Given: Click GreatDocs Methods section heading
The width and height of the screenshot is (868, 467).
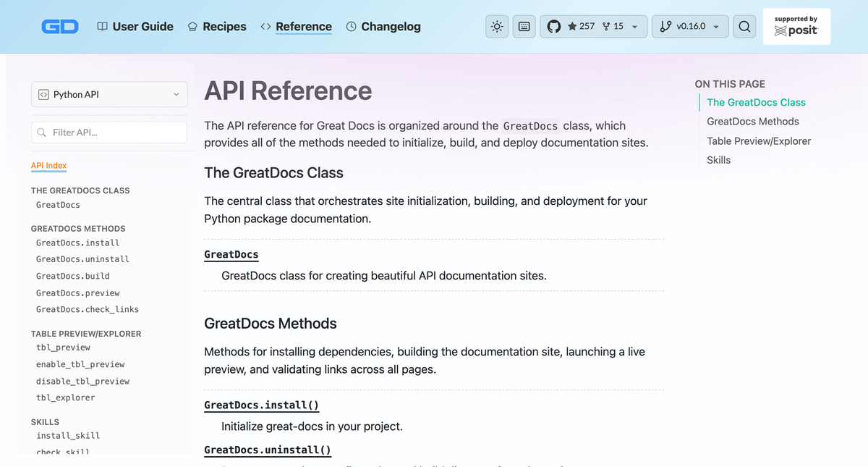Looking at the screenshot, I should pyautogui.click(x=271, y=324).
